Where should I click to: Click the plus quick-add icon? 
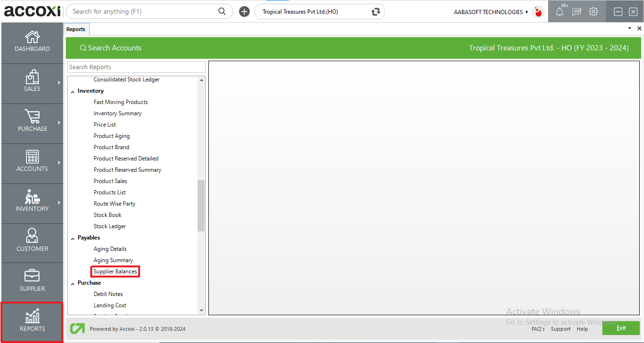point(244,12)
